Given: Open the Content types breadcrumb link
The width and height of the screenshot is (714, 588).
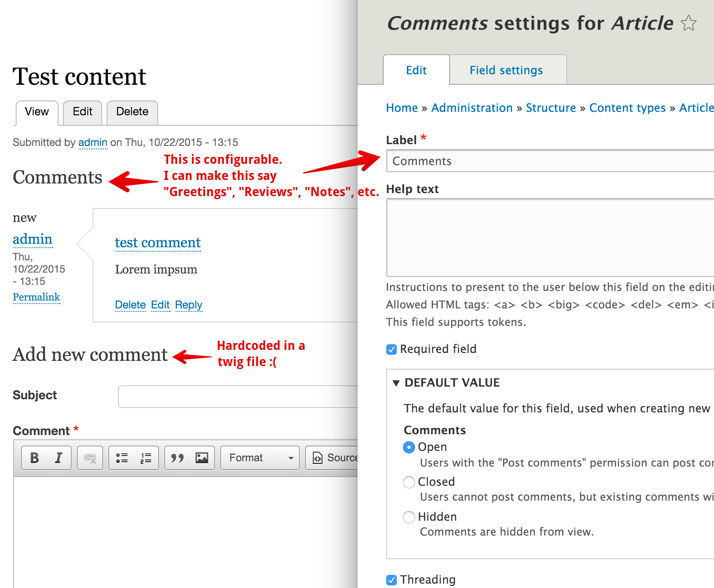Looking at the screenshot, I should (627, 108).
